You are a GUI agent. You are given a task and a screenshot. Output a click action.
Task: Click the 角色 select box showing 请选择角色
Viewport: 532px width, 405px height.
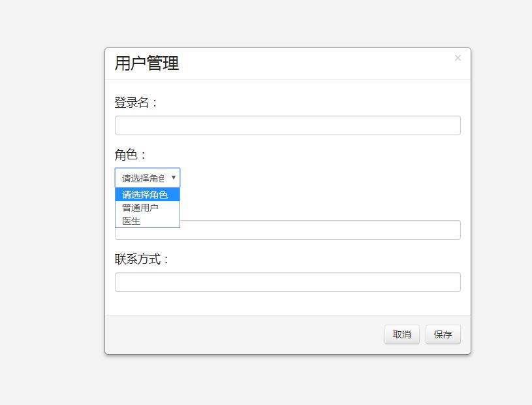pyautogui.click(x=148, y=178)
